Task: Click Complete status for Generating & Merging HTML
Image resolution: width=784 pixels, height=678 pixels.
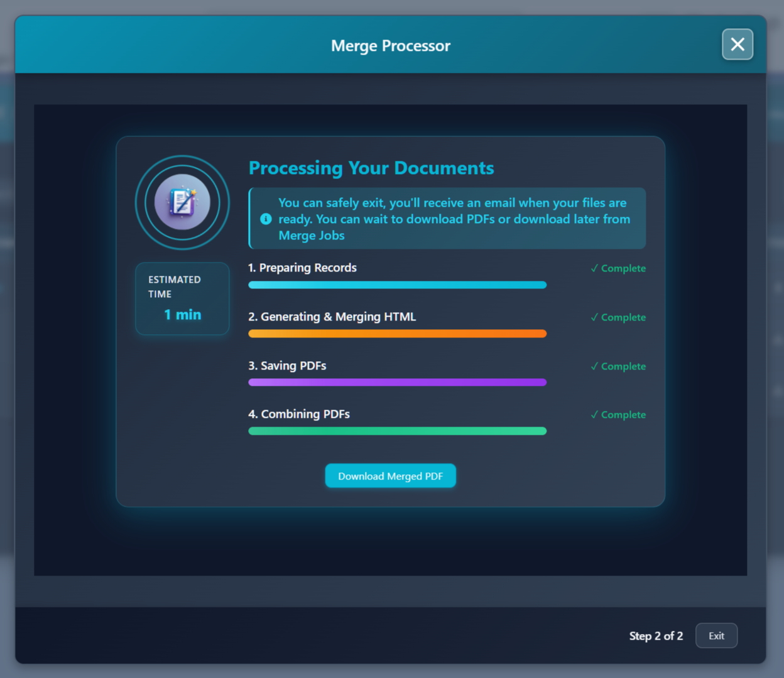Action: click(622, 317)
